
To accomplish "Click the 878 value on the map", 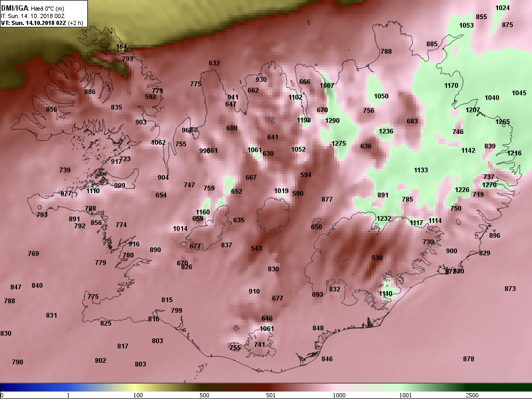I will pyautogui.click(x=468, y=359).
